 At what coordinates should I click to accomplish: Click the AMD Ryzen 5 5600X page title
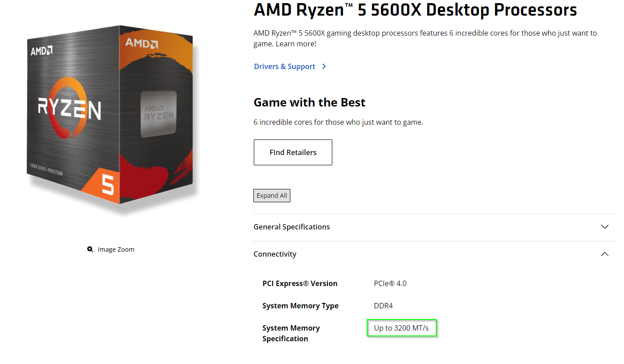(415, 10)
